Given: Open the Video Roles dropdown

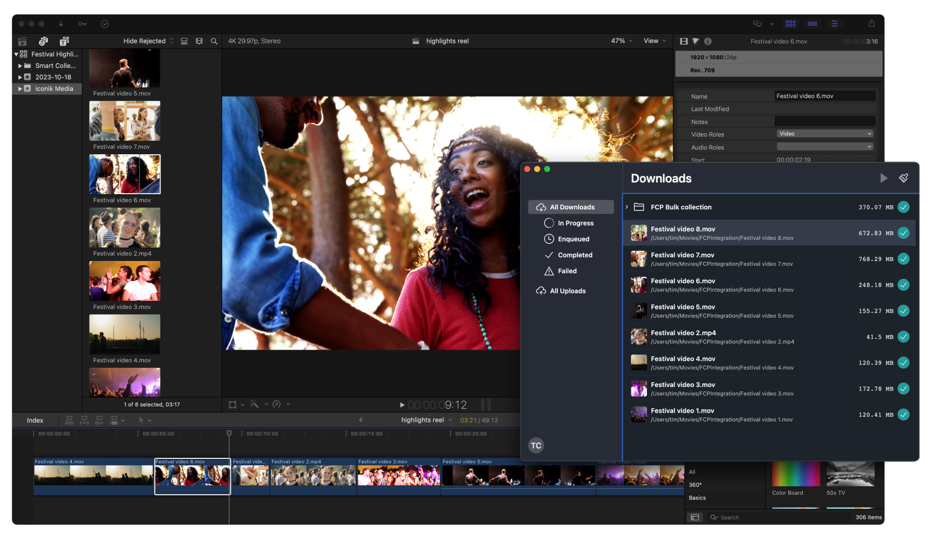Looking at the screenshot, I should click(825, 134).
